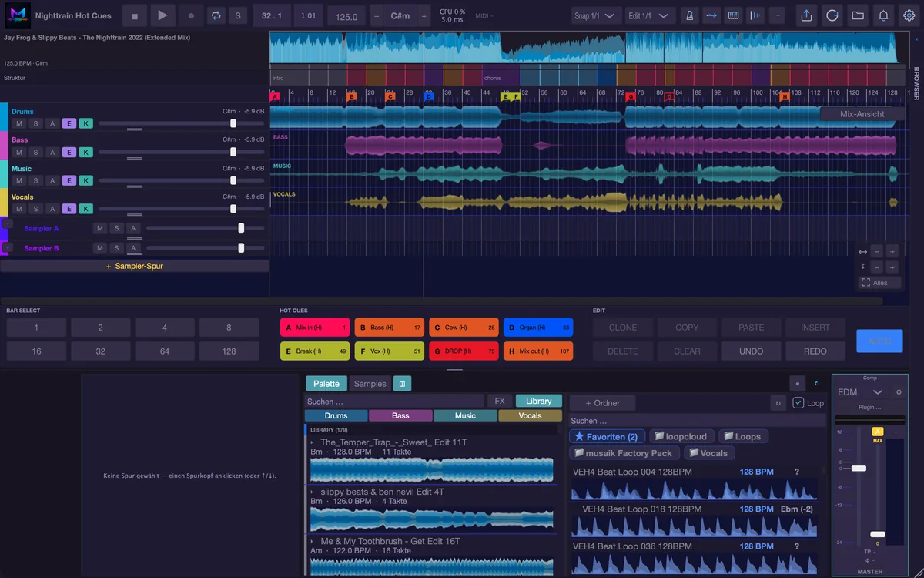924x578 pixels.
Task: Mute the Drums track
Action: coord(18,123)
